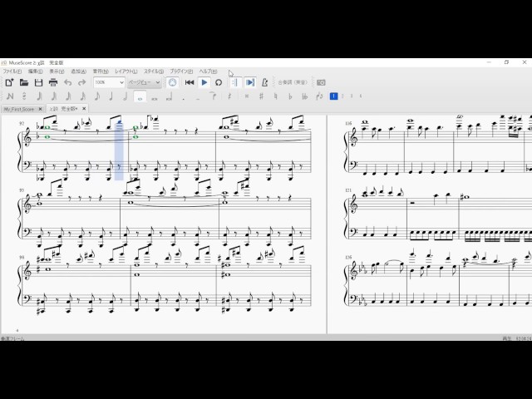Click measure number 121
532x399 pixels.
[x=348, y=190]
